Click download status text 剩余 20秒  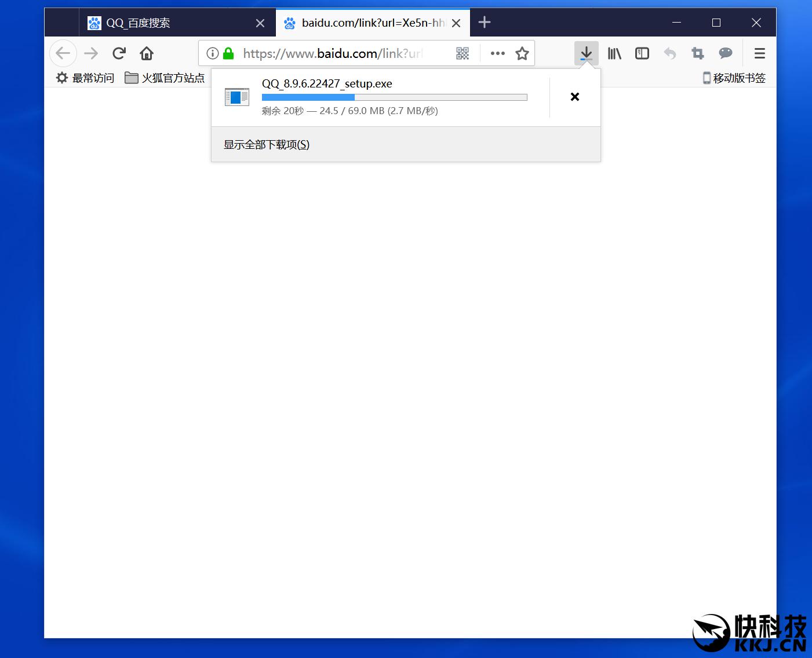(283, 111)
